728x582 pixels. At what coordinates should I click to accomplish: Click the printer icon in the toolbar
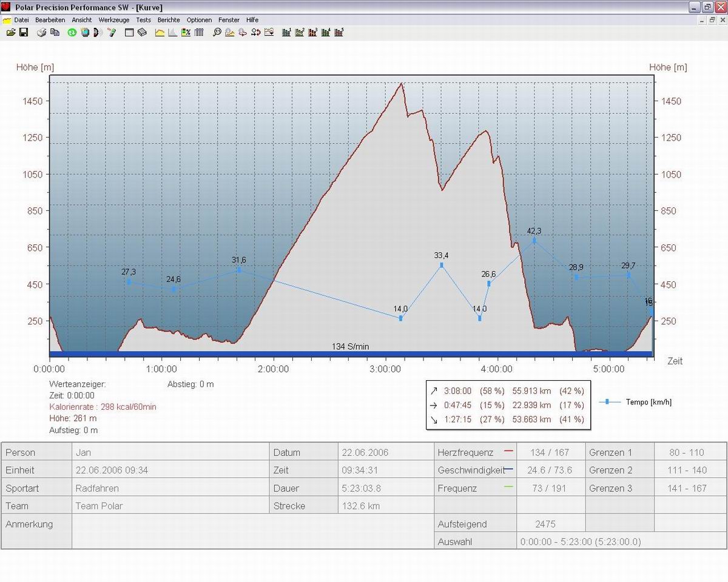(42, 32)
